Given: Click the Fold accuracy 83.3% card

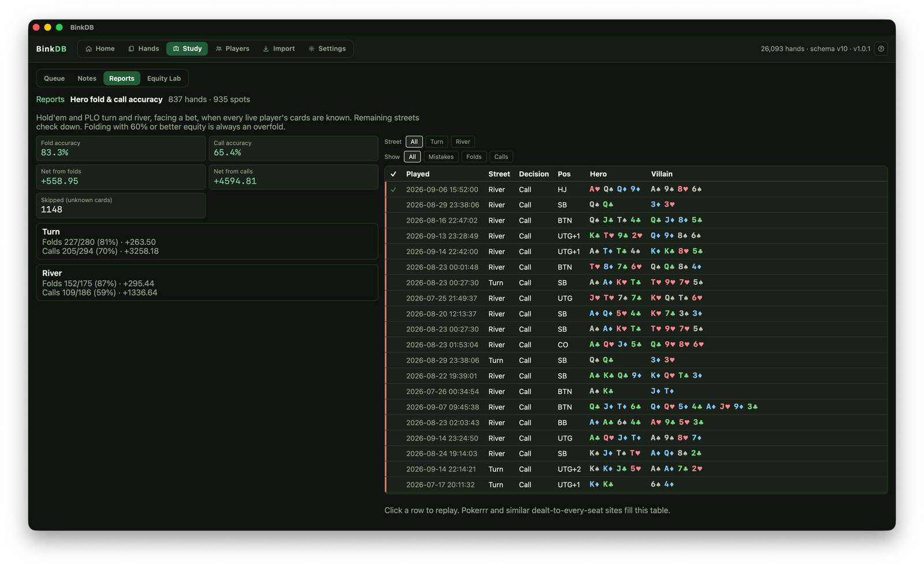Looking at the screenshot, I should click(121, 149).
